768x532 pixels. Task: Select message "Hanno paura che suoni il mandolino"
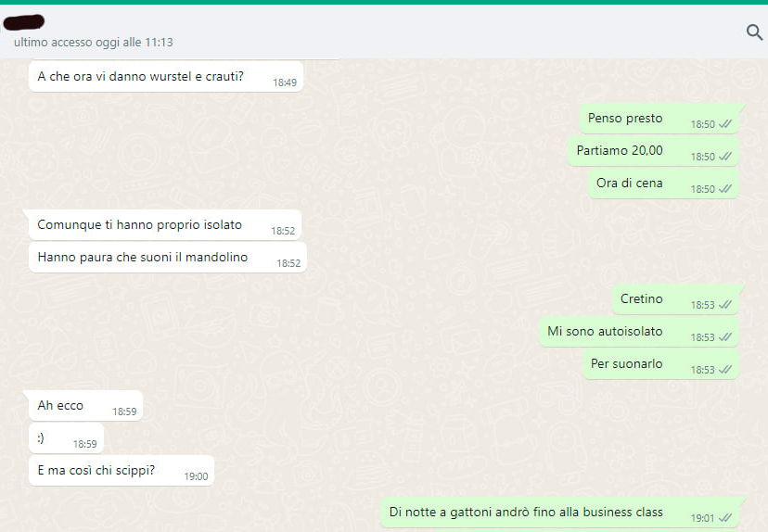(168, 257)
